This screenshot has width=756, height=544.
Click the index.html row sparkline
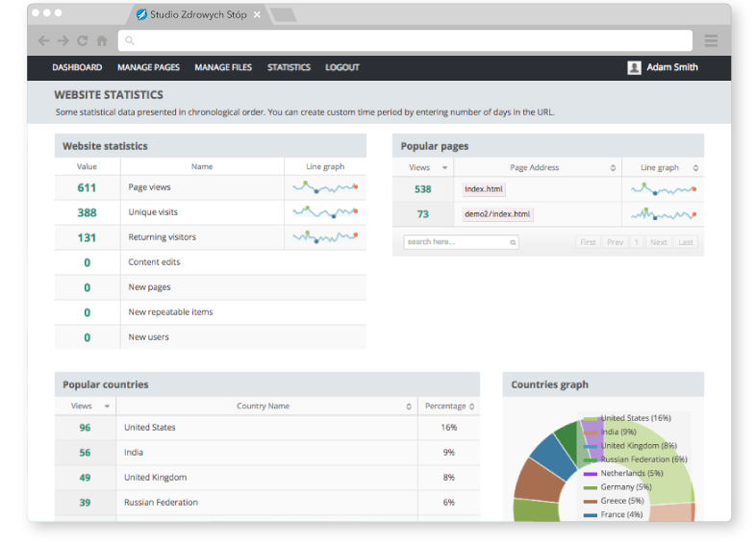click(664, 189)
